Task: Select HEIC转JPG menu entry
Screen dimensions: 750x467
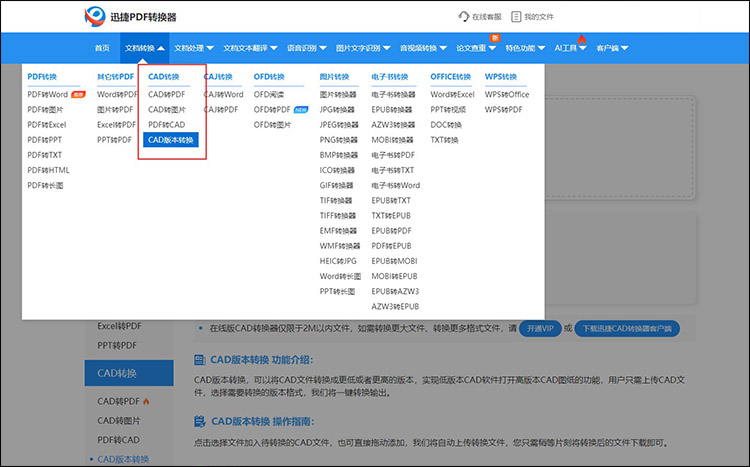Action: coord(338,261)
